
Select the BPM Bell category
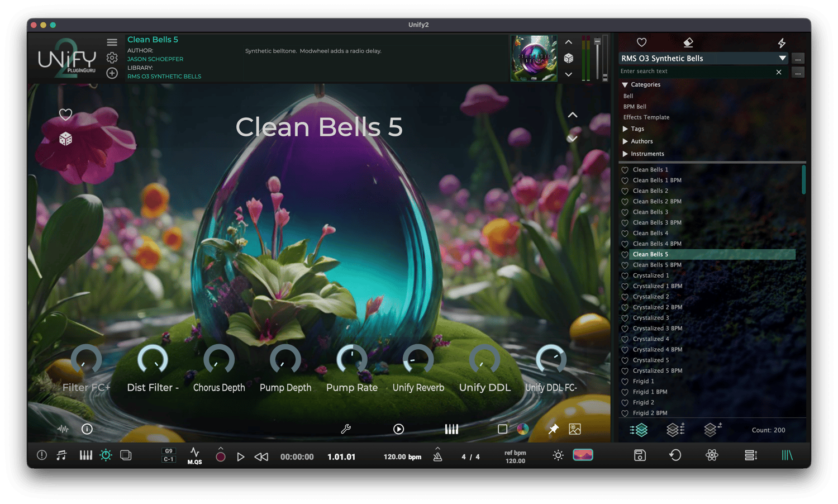coord(635,107)
